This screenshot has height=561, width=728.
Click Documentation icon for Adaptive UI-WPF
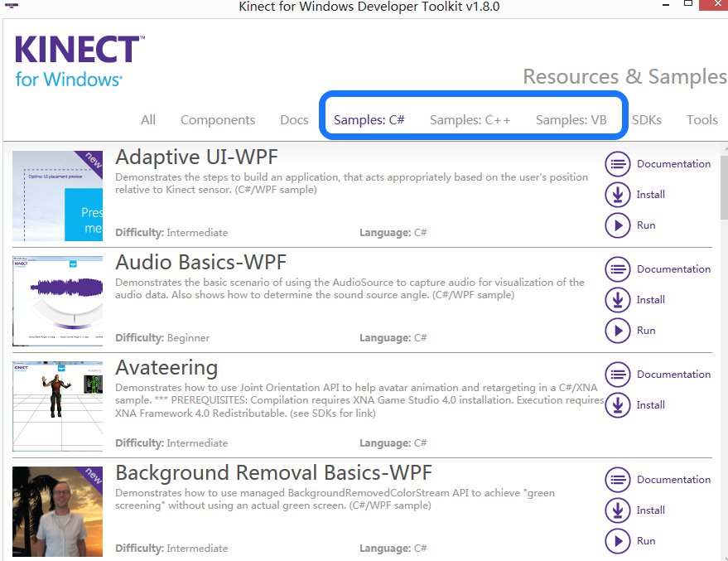618,164
